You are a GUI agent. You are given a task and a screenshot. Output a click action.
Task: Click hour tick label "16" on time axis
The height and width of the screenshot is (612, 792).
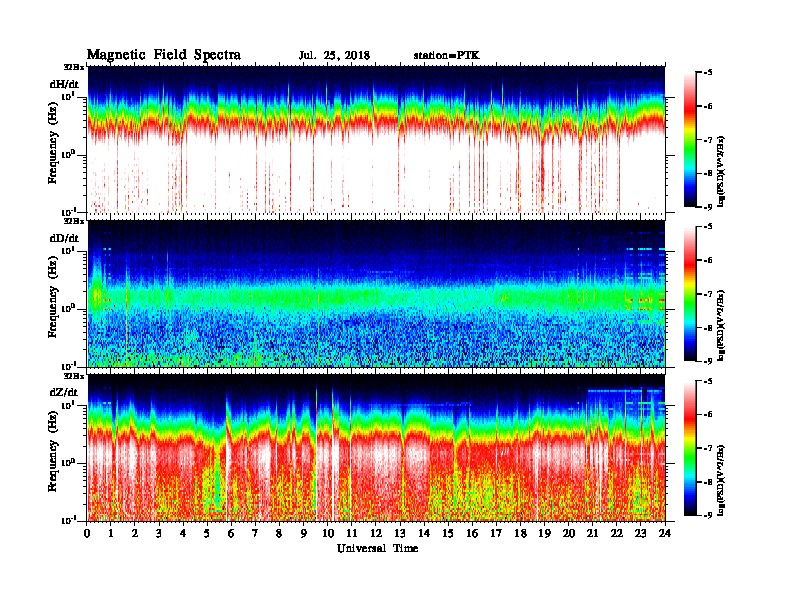tap(472, 533)
